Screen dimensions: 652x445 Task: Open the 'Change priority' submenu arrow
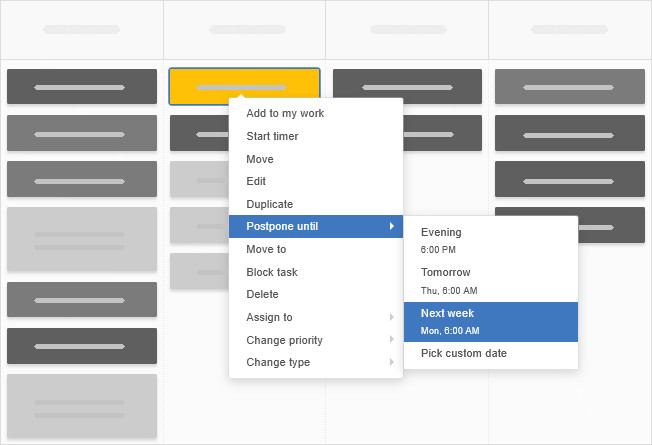coord(391,340)
